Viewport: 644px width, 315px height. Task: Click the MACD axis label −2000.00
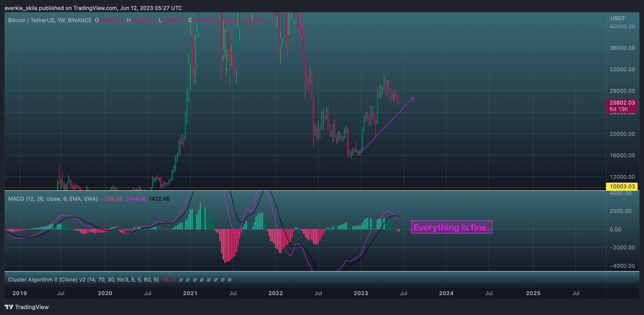[622, 248]
